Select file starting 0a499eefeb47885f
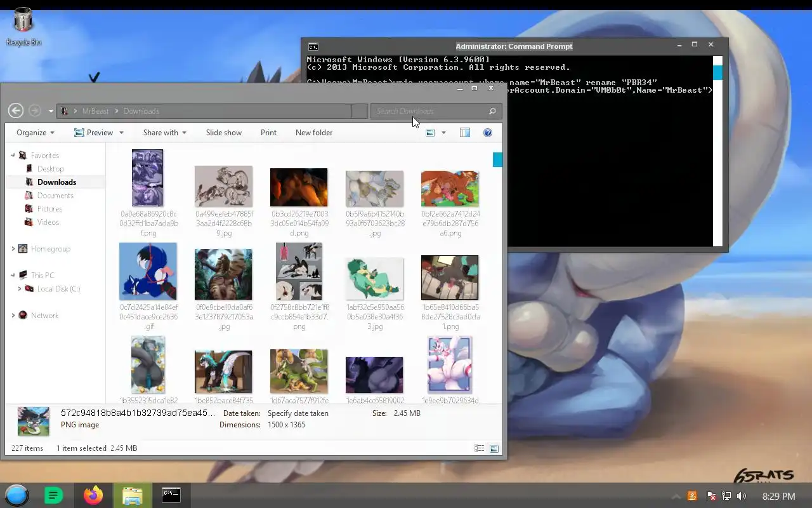This screenshot has height=508, width=812. [224, 201]
